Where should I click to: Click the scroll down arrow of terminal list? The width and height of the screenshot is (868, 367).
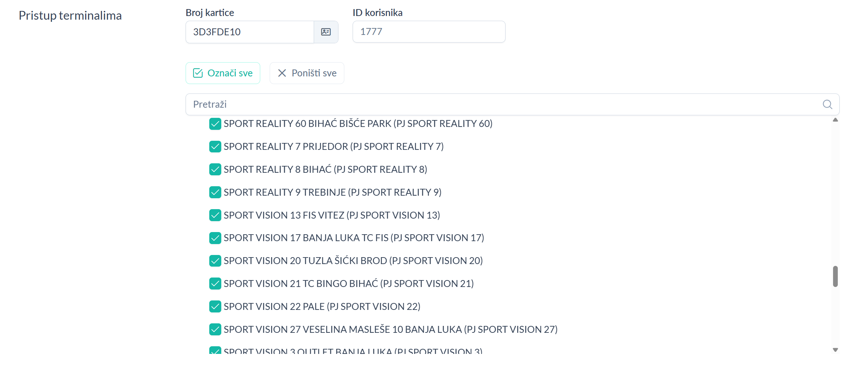coord(835,350)
